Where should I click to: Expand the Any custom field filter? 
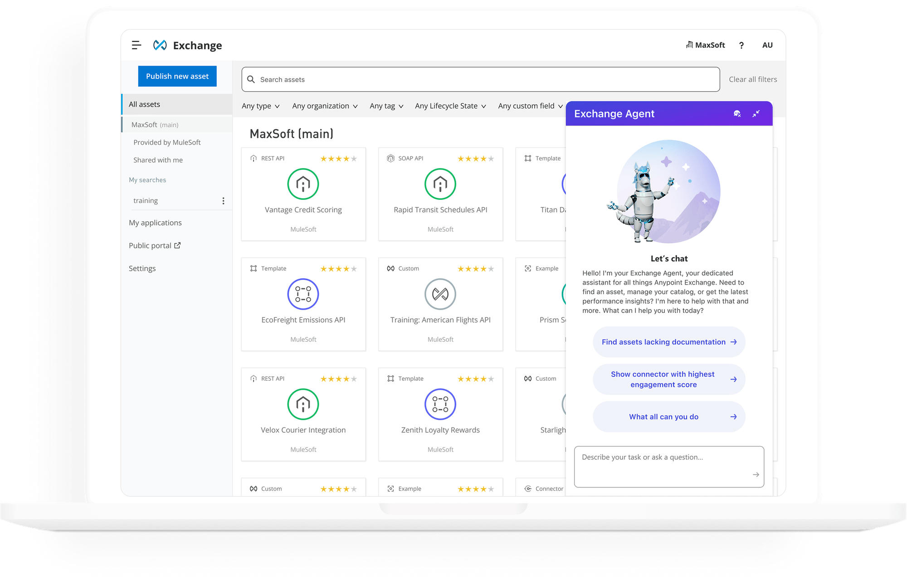click(x=531, y=106)
